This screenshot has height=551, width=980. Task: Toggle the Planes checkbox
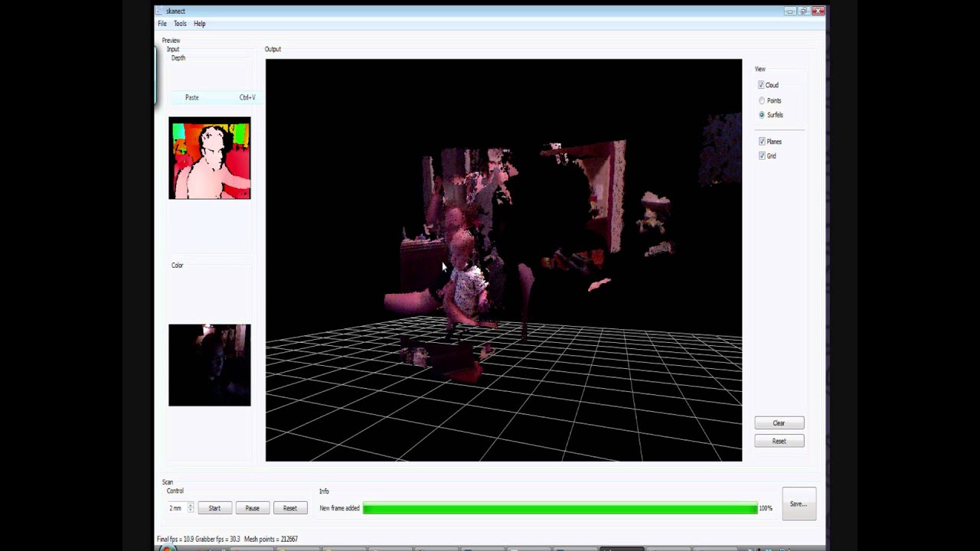(x=762, y=142)
